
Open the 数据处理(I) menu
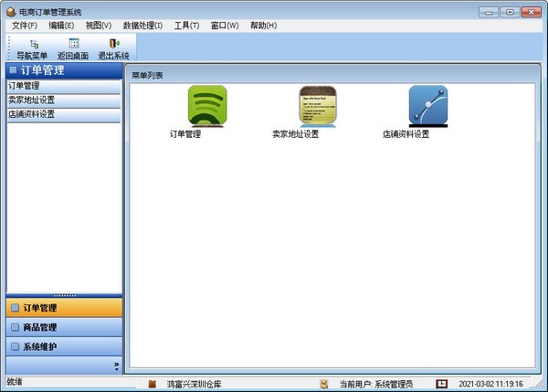(142, 25)
